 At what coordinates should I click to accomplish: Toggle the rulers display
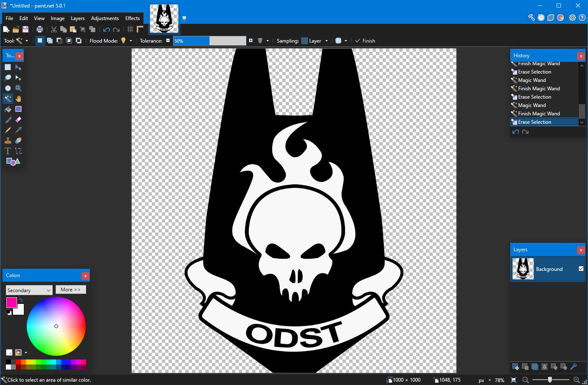tap(140, 29)
